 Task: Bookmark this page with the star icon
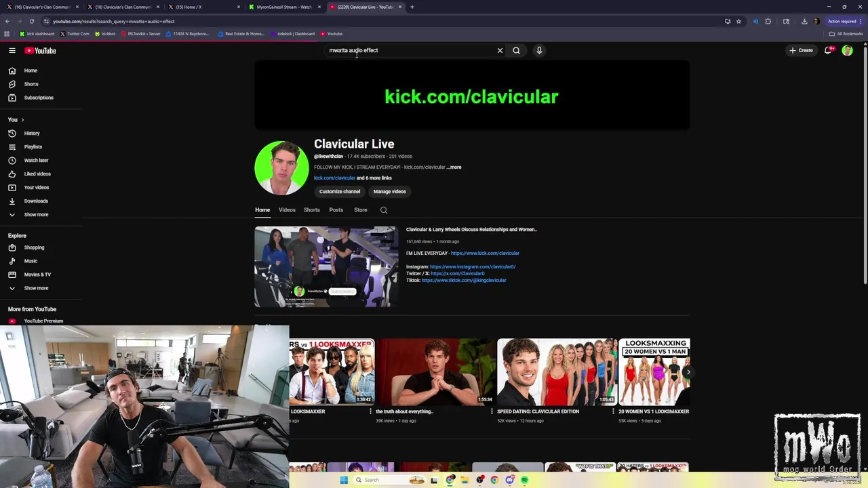[738, 21]
